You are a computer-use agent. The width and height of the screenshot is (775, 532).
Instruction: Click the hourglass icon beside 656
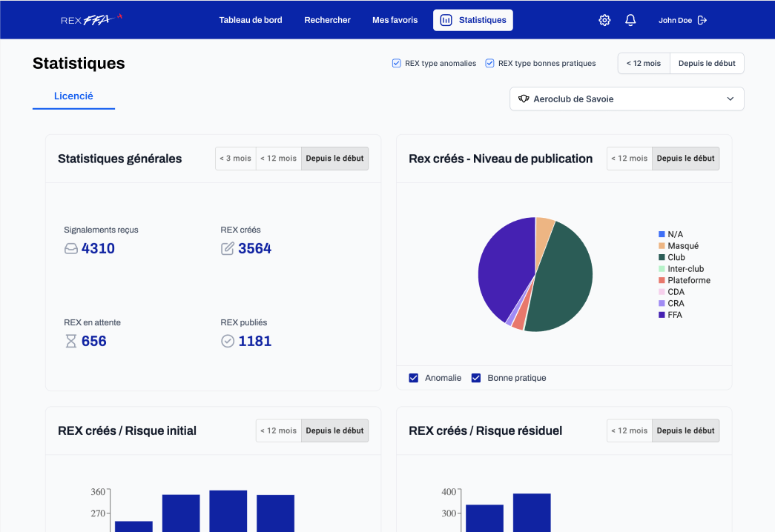pos(70,341)
